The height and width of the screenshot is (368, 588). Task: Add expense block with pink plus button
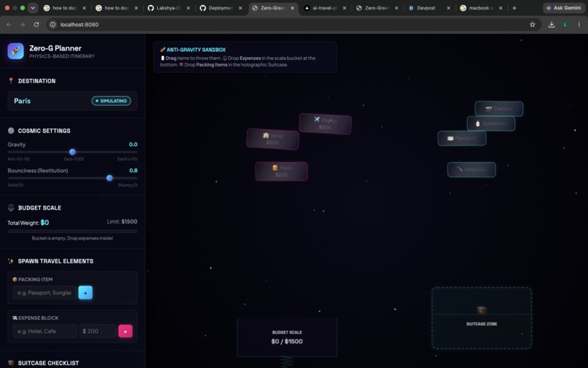[x=125, y=331]
